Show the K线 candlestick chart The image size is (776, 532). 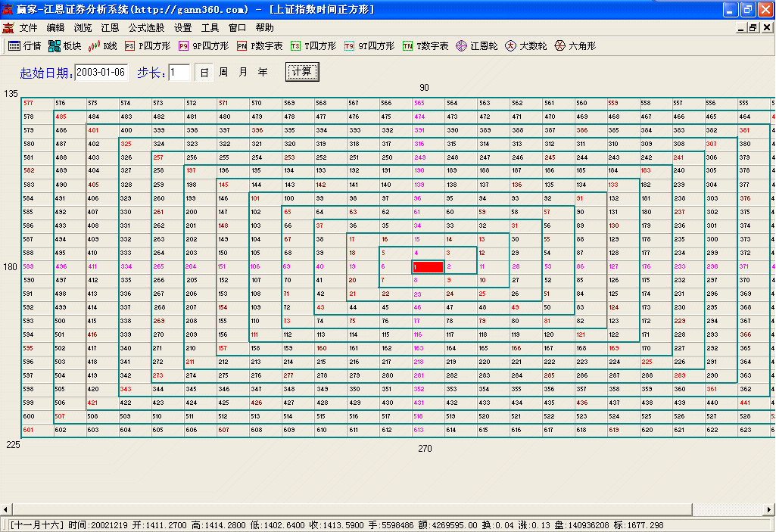tap(102, 46)
